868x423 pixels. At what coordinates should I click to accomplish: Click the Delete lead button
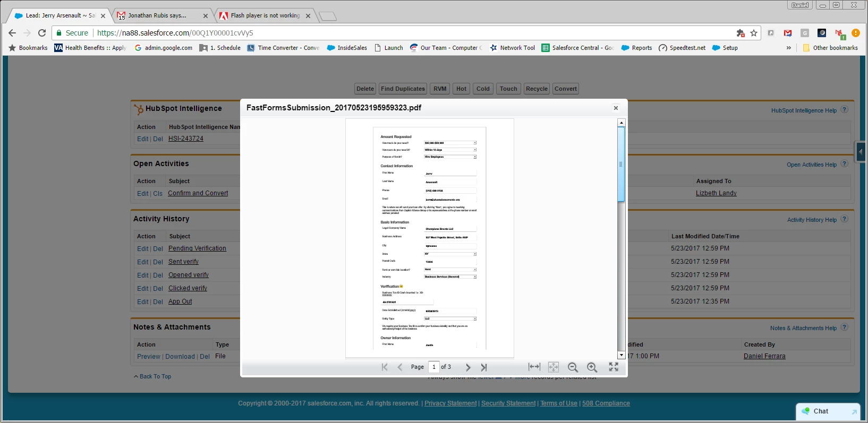coord(365,89)
